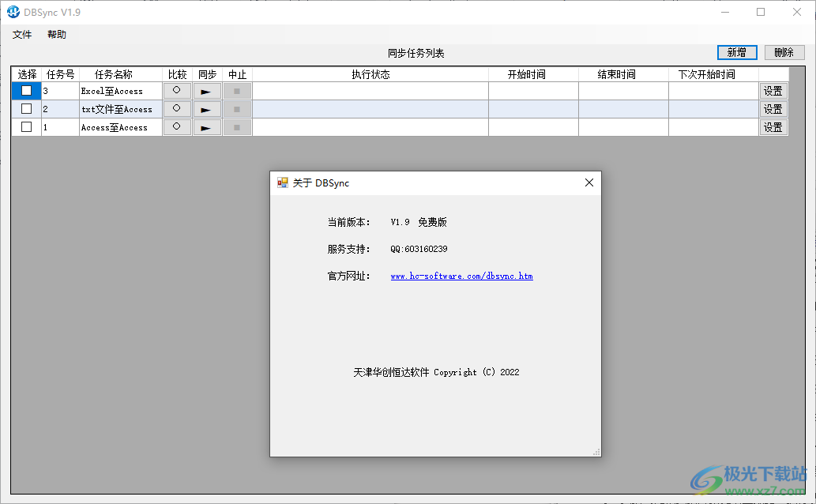Select the Excel至Access task name cell
Screen dimensions: 816x504
(x=121, y=91)
